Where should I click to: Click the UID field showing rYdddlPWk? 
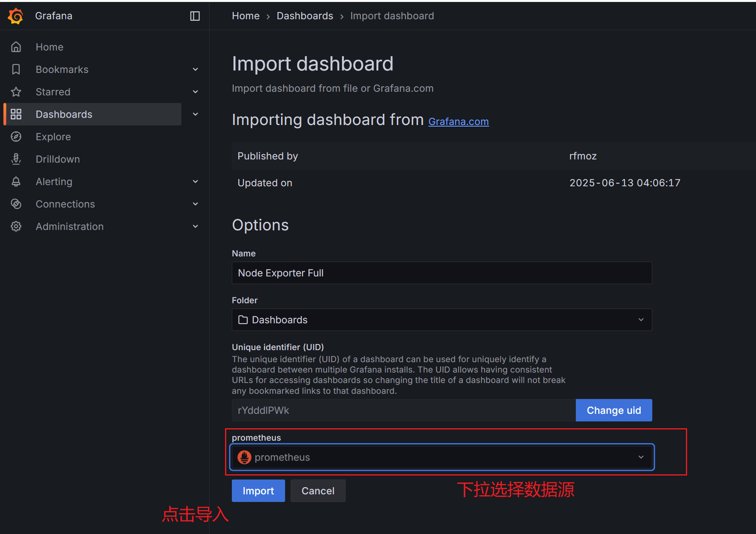(x=404, y=410)
